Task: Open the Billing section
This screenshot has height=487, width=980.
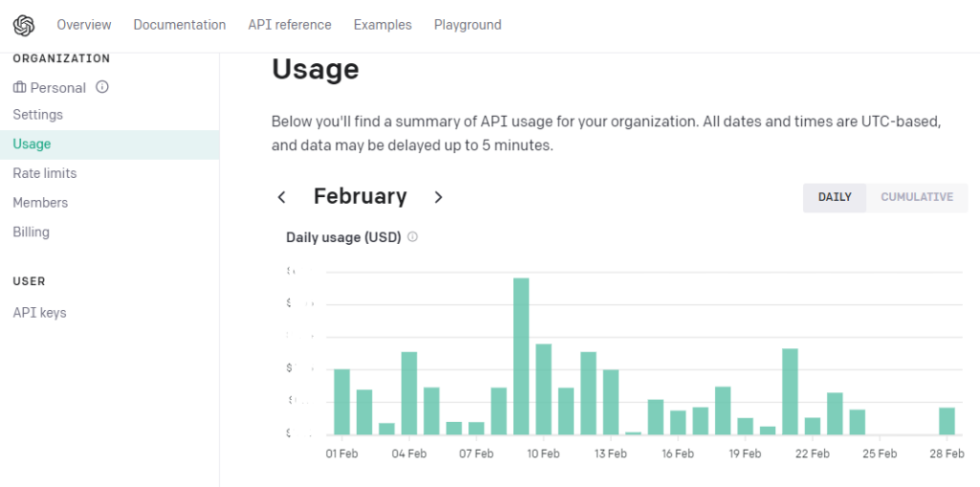Action: [x=32, y=232]
